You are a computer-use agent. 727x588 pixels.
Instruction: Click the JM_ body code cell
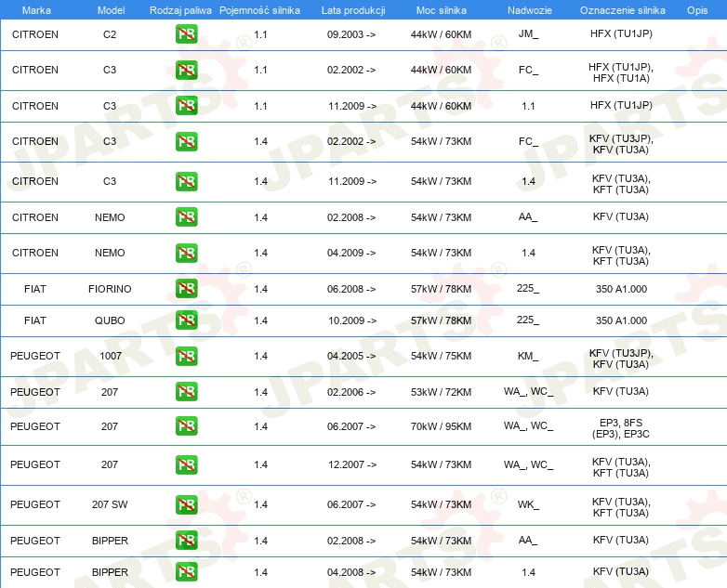click(x=528, y=33)
